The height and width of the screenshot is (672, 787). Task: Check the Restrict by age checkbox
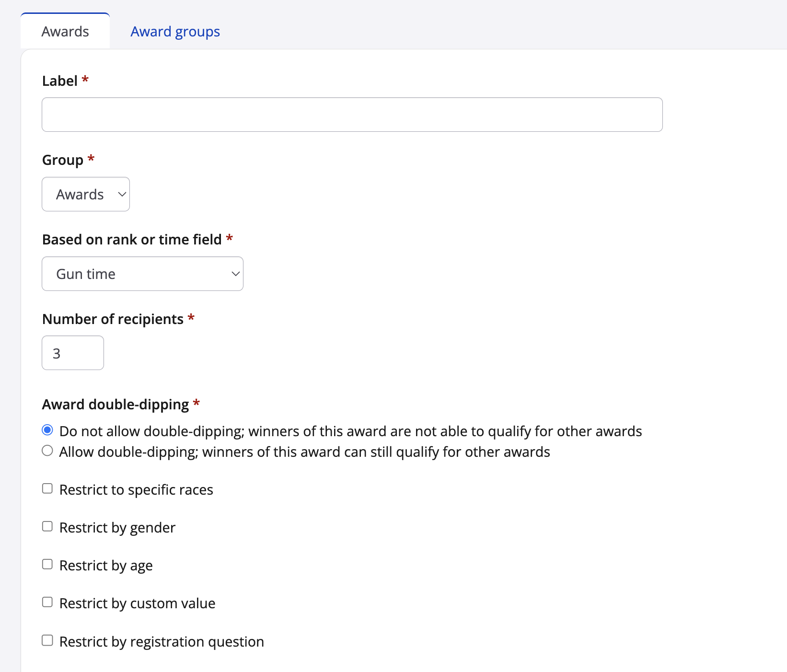(x=47, y=564)
